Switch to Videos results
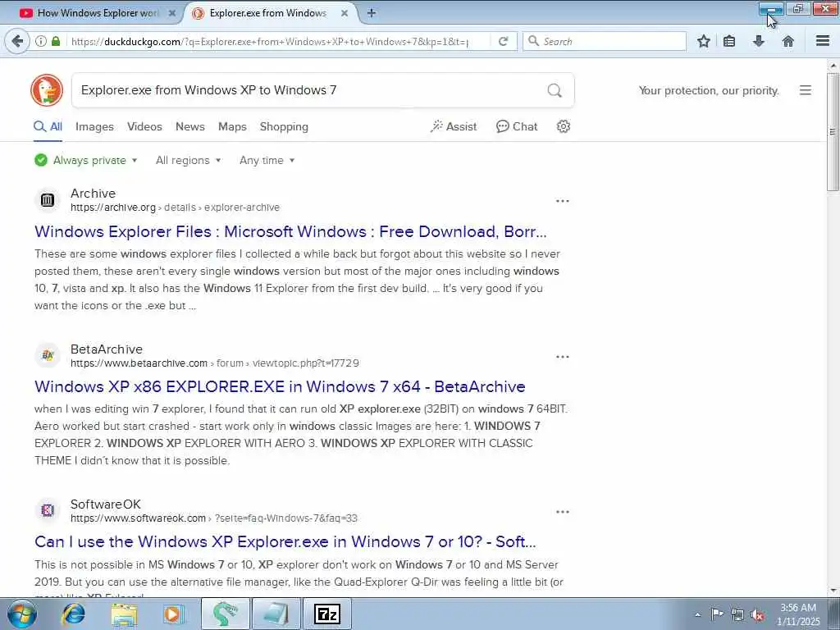Screen dimensions: 840x630 tap(144, 127)
